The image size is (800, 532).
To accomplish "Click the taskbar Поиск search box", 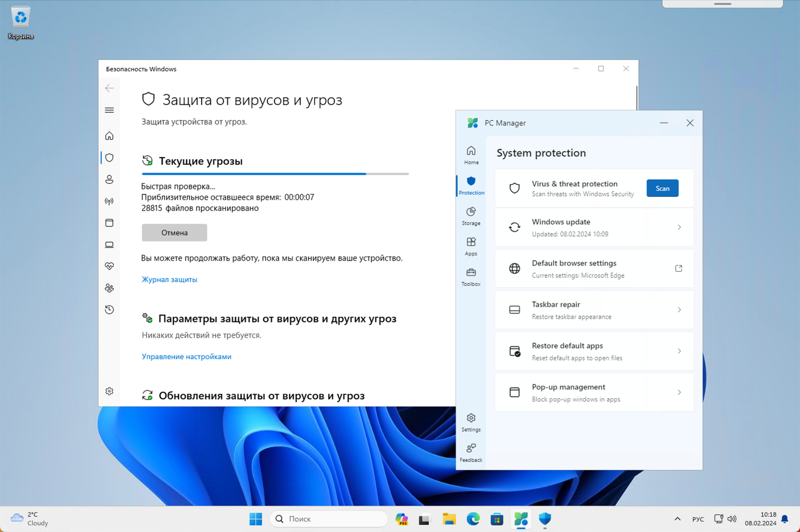I will click(329, 519).
